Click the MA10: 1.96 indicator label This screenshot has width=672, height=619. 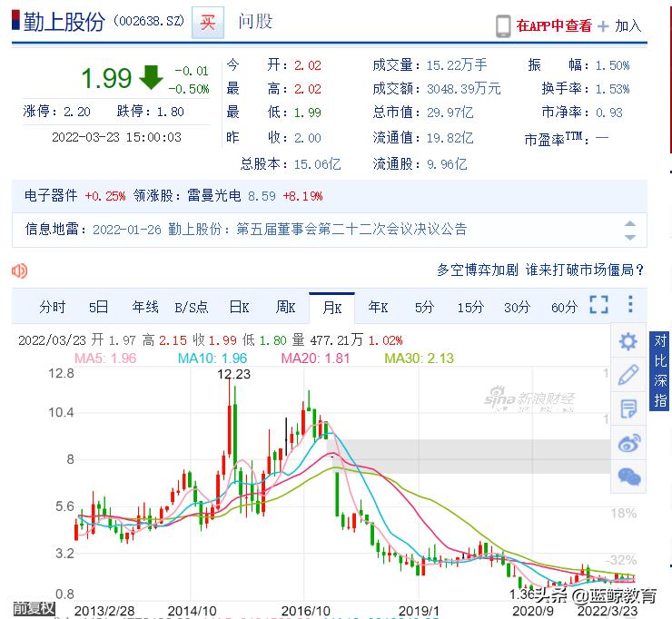(212, 359)
